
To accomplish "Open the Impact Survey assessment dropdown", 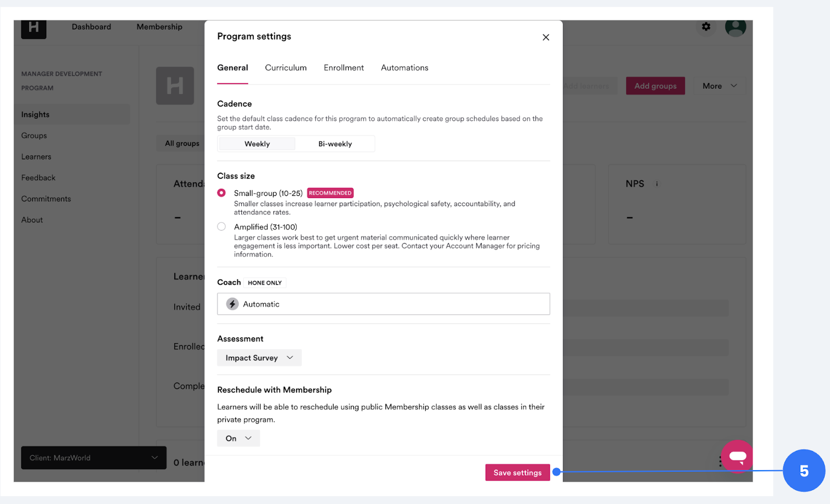I will tap(259, 357).
